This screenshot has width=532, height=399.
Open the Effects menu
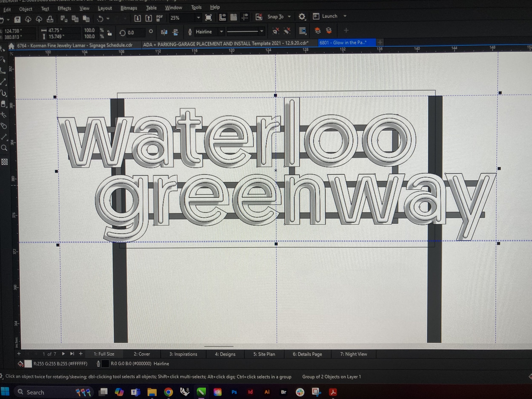coord(64,9)
